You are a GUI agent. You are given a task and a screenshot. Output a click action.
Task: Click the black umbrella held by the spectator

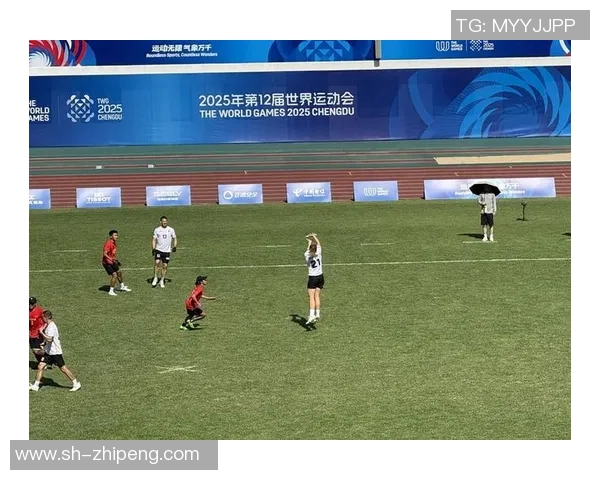pyautogui.click(x=484, y=189)
